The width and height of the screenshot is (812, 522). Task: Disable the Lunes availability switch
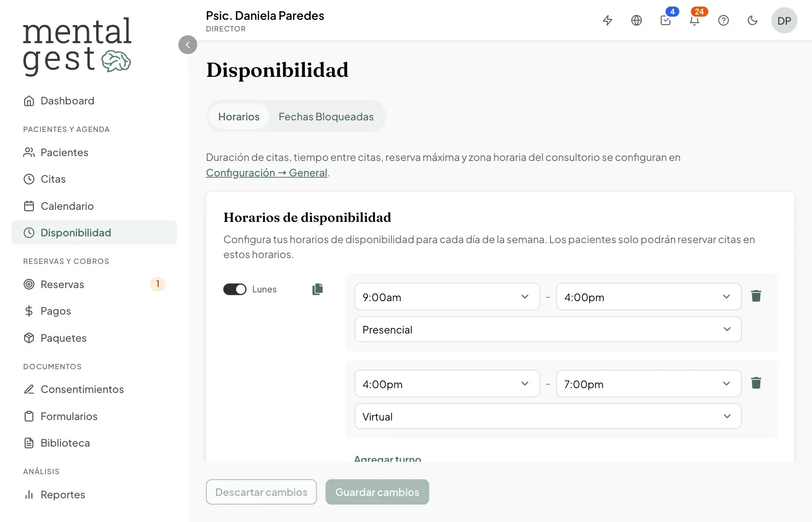(235, 289)
